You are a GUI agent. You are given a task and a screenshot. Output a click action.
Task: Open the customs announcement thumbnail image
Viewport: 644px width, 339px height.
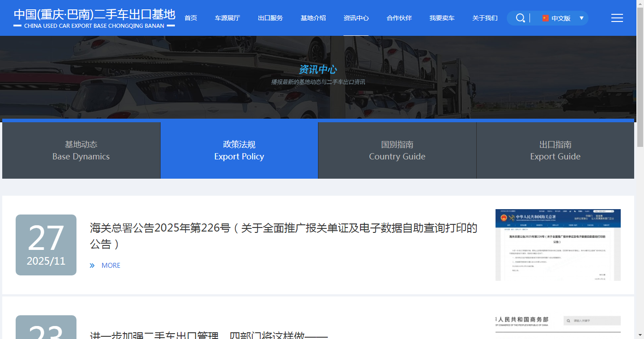(x=558, y=245)
